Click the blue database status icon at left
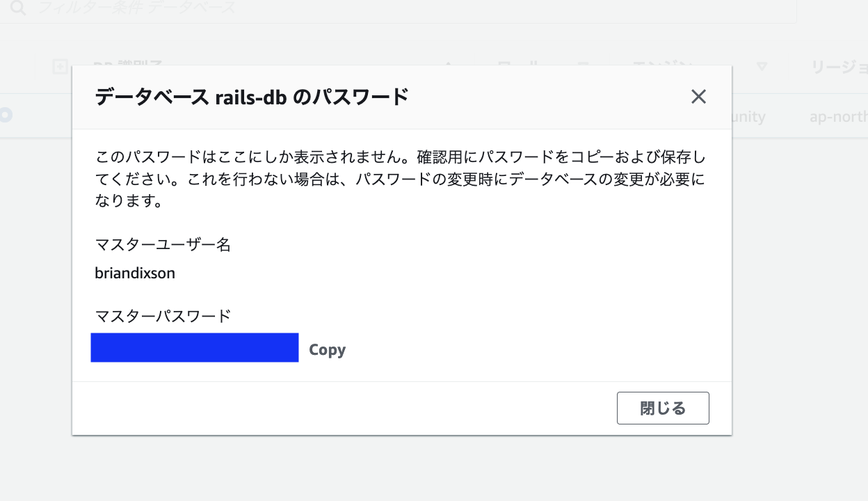 click(x=6, y=116)
